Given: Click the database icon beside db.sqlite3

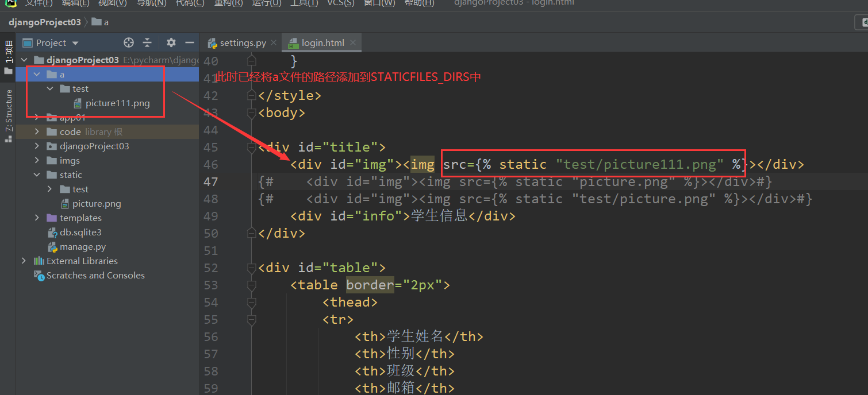Looking at the screenshot, I should [x=52, y=233].
